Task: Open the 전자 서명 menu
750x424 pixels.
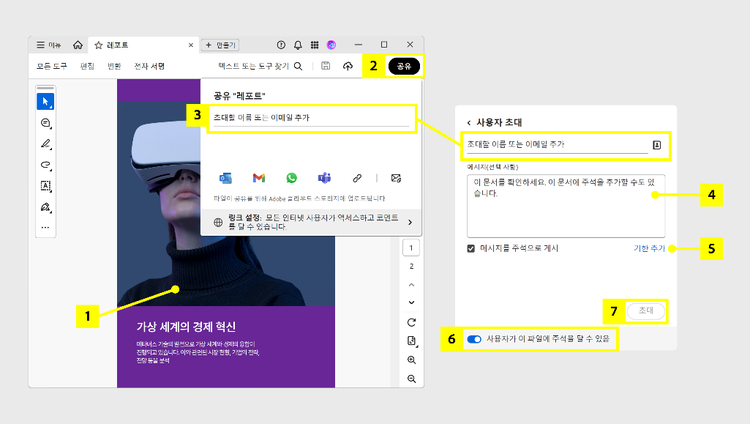Action: [x=149, y=66]
